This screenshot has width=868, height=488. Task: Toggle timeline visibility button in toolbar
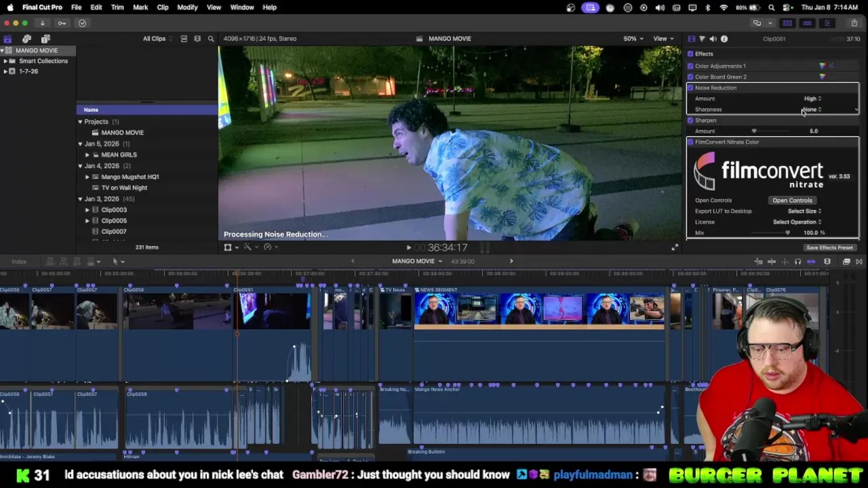coord(807,23)
